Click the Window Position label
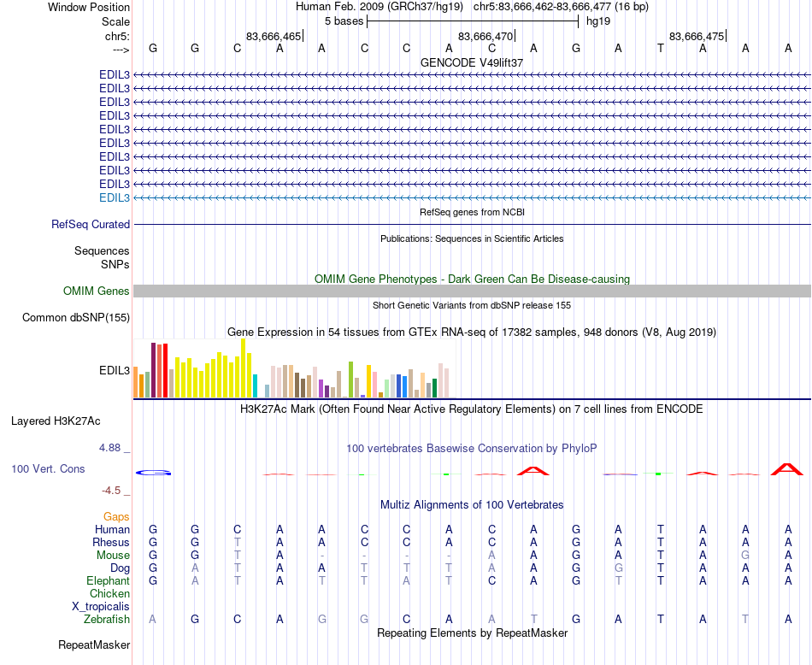This screenshot has width=812, height=665. pyautogui.click(x=89, y=7)
